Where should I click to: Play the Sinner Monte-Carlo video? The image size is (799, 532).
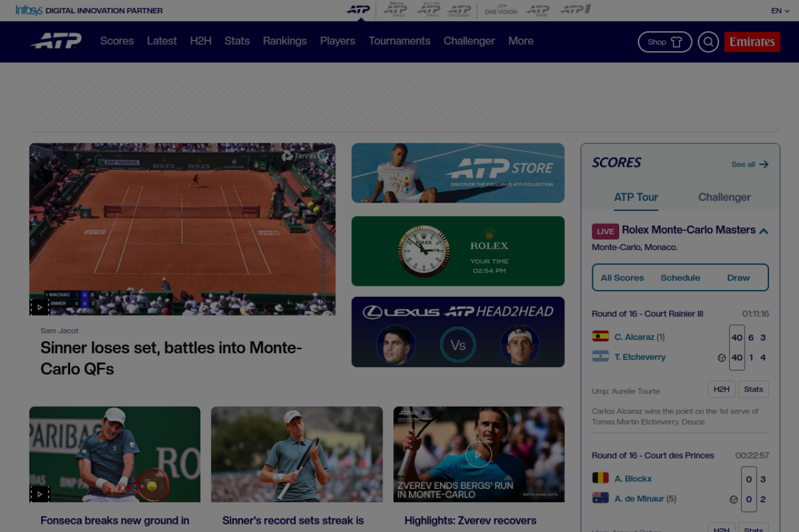(39, 307)
